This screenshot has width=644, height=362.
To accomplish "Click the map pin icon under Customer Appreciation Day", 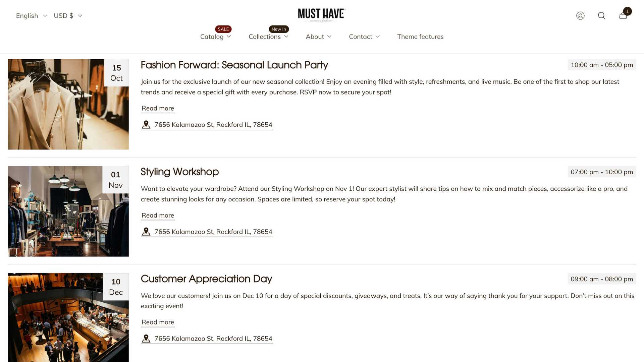I will [x=146, y=339].
